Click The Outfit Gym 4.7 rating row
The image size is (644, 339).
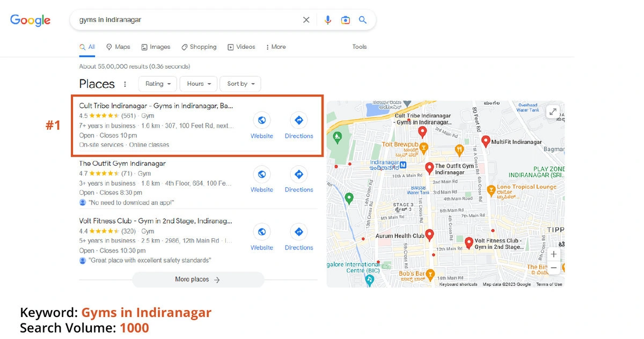click(x=115, y=174)
